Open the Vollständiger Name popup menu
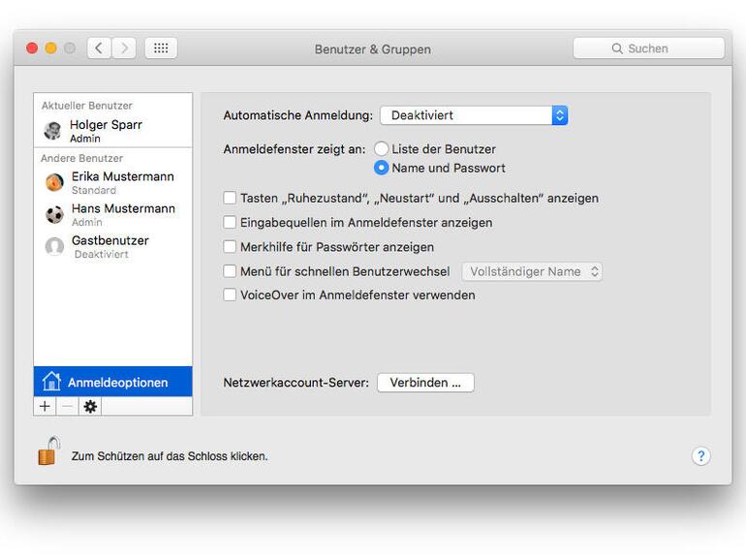 pyautogui.click(x=532, y=271)
